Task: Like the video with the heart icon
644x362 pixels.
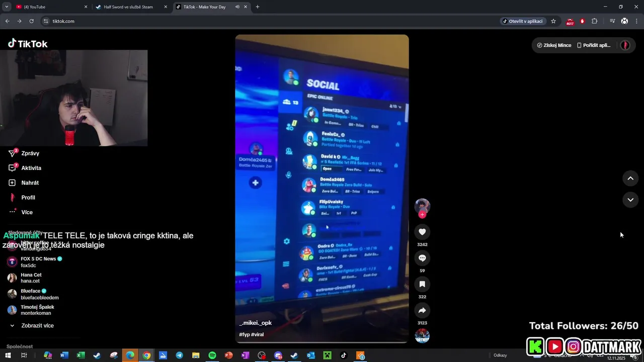Action: coord(422,232)
